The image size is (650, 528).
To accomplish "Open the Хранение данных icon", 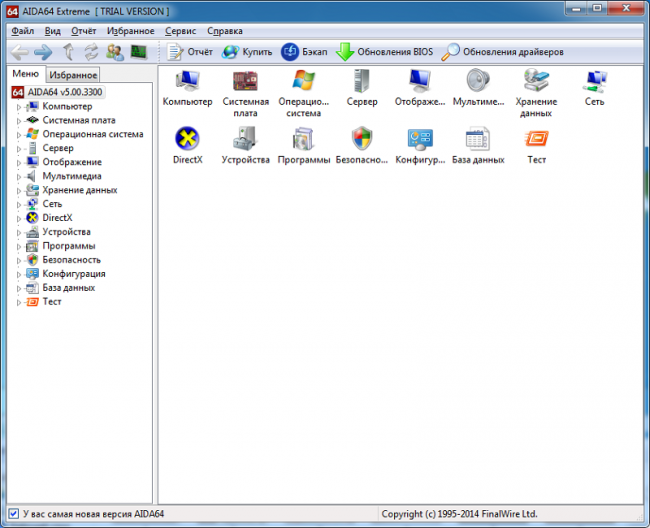I will point(536,81).
